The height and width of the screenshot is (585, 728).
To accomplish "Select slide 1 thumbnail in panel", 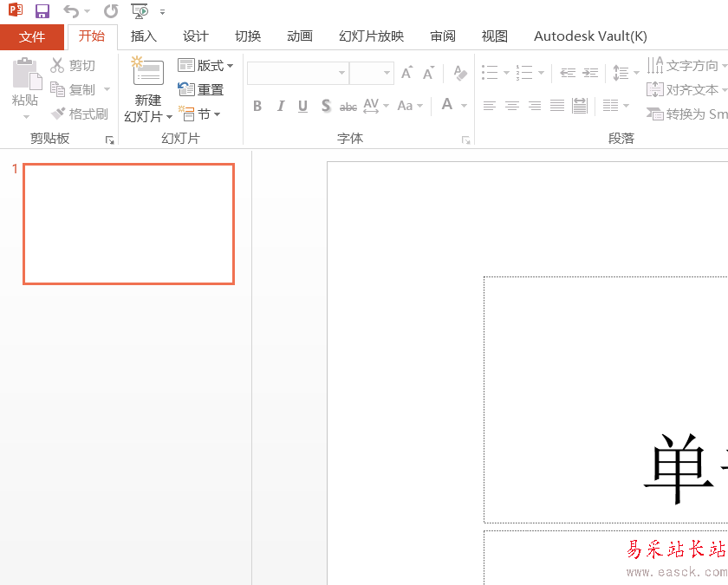I will pyautogui.click(x=128, y=224).
